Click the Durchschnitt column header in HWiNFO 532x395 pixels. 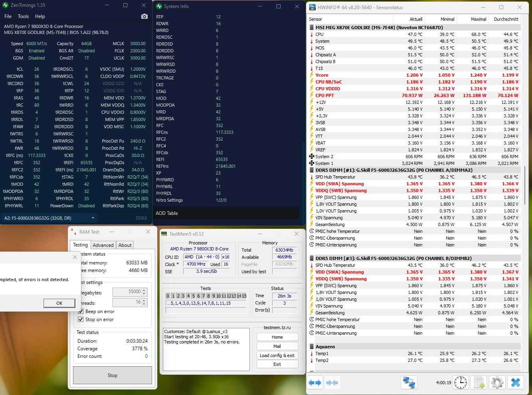[x=505, y=19]
